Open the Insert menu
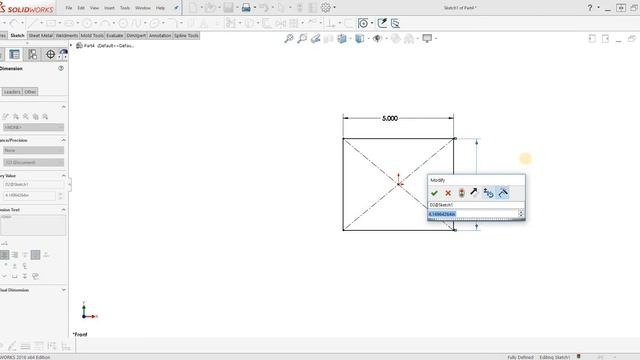The height and width of the screenshot is (360, 640). pos(109,8)
